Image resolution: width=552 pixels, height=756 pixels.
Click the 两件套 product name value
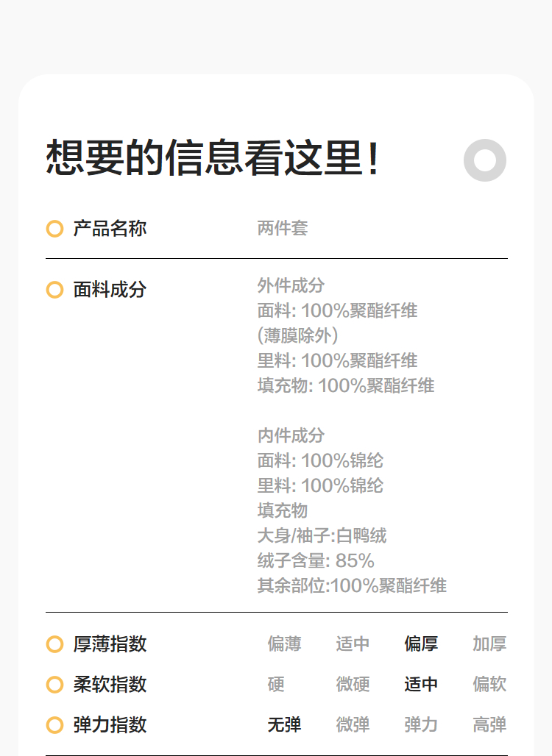pyautogui.click(x=282, y=229)
